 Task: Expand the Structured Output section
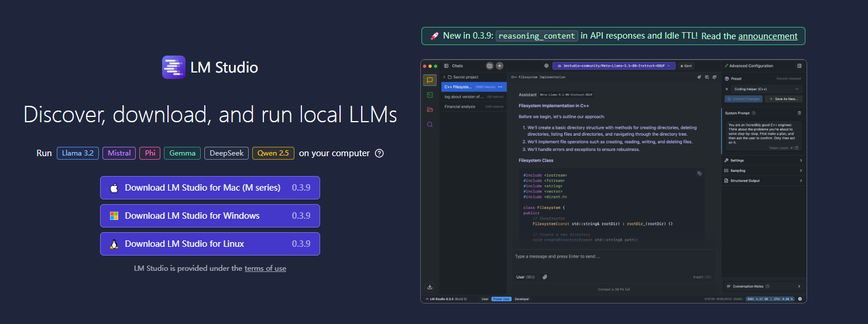coord(763,181)
